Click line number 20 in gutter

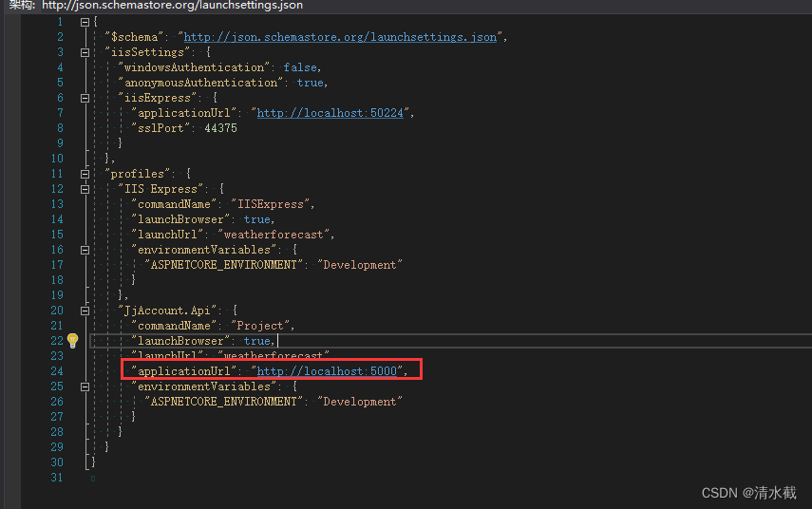tap(57, 311)
